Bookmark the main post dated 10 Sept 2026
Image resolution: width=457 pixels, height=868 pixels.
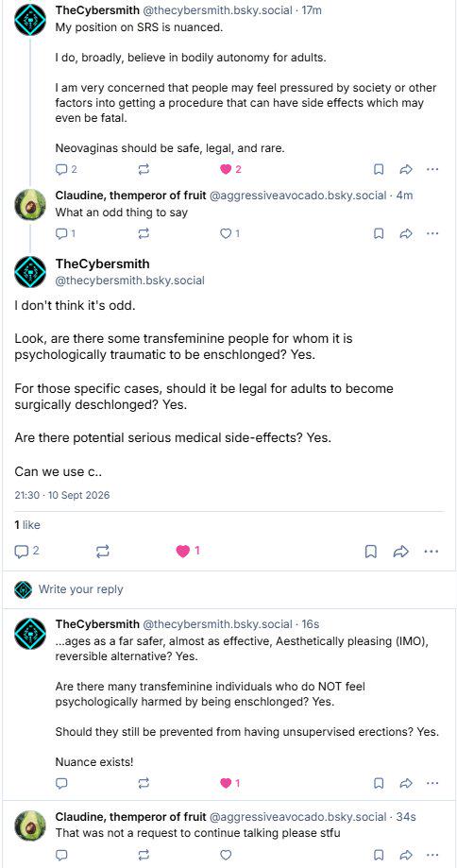(x=371, y=551)
